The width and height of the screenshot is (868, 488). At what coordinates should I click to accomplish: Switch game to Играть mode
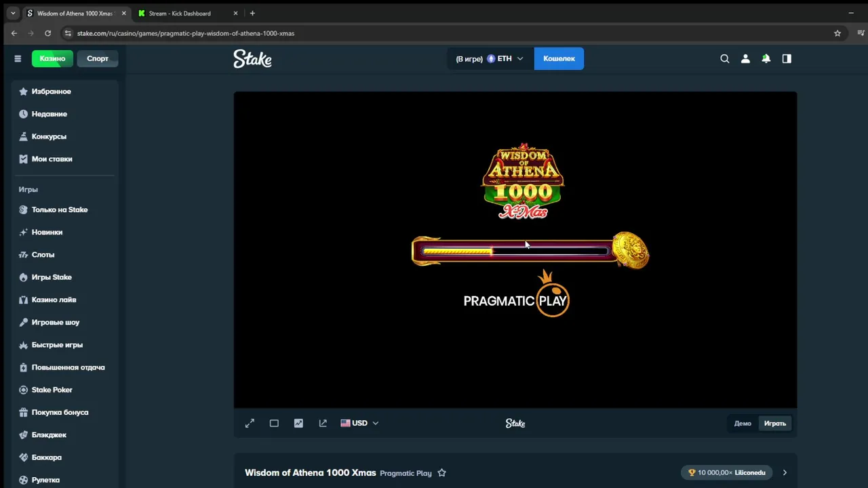click(775, 424)
